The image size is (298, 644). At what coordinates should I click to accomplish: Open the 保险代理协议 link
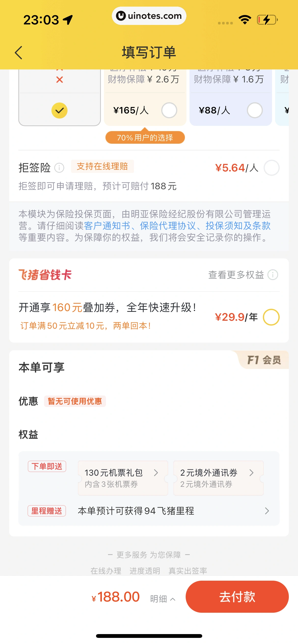168,226
